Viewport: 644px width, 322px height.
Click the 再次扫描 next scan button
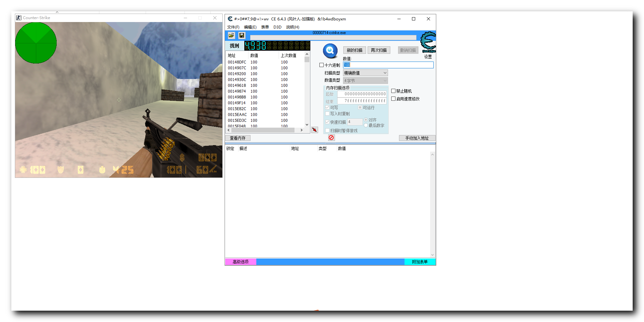point(379,50)
